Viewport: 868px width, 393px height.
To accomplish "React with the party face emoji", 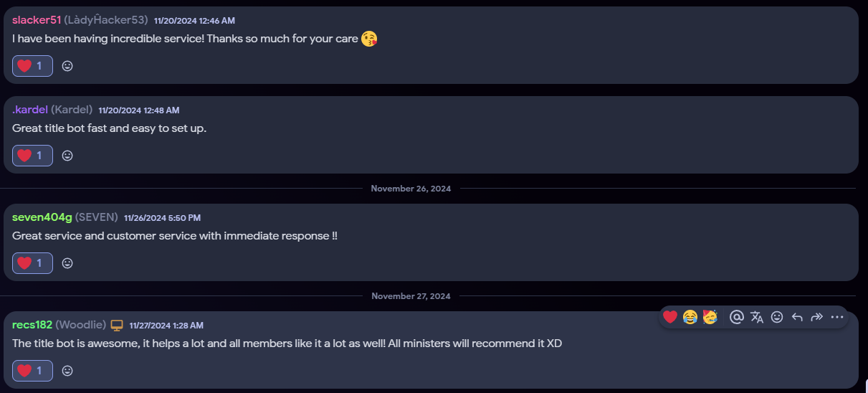I will point(710,317).
